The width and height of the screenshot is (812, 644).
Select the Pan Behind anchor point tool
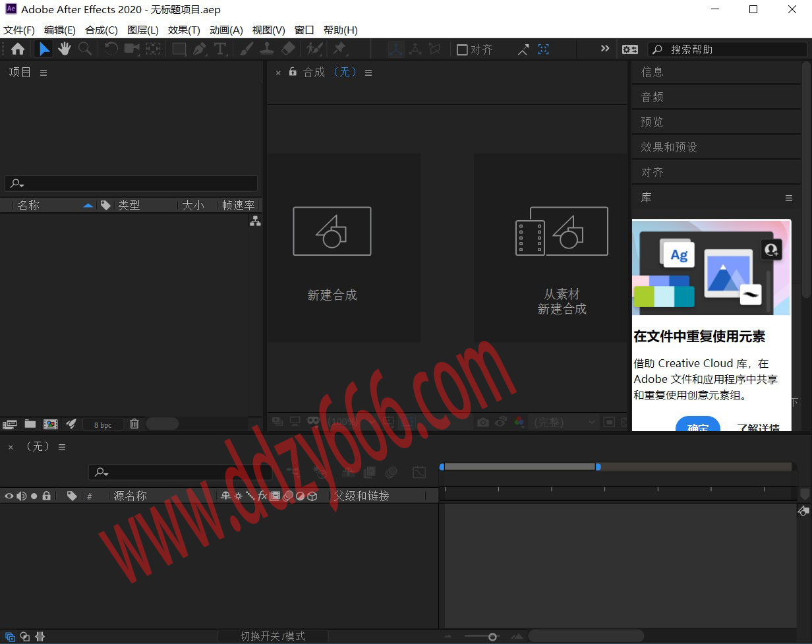click(x=153, y=49)
